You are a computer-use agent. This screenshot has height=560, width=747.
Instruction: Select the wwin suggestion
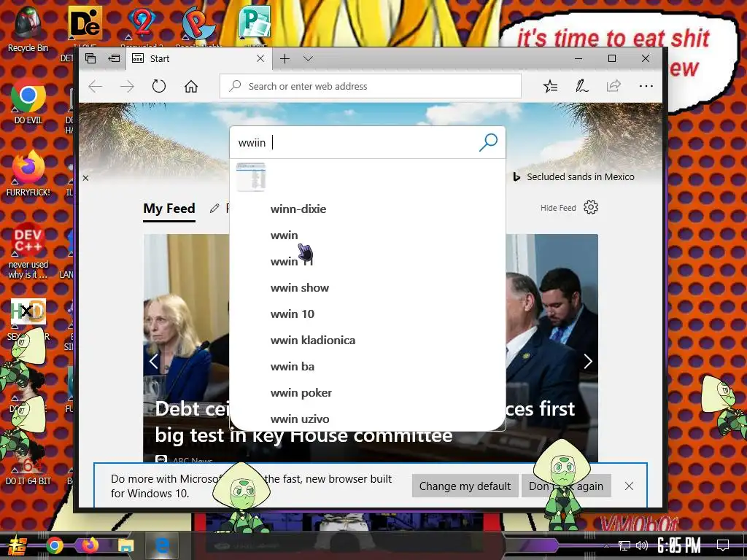284,236
